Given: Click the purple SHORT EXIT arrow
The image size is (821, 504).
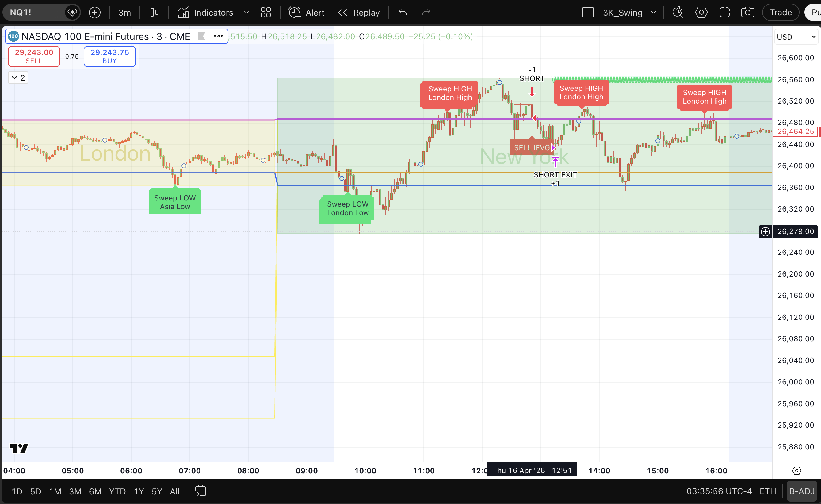Looking at the screenshot, I should point(555,162).
